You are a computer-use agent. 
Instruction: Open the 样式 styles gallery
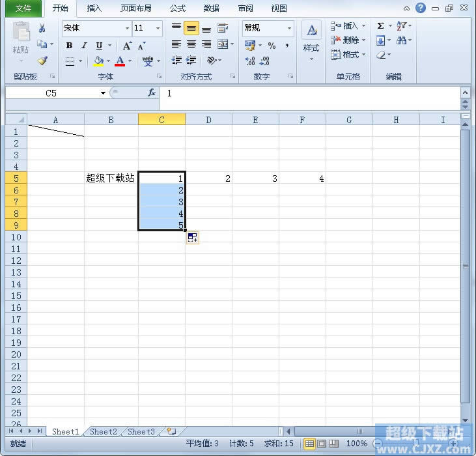click(311, 41)
